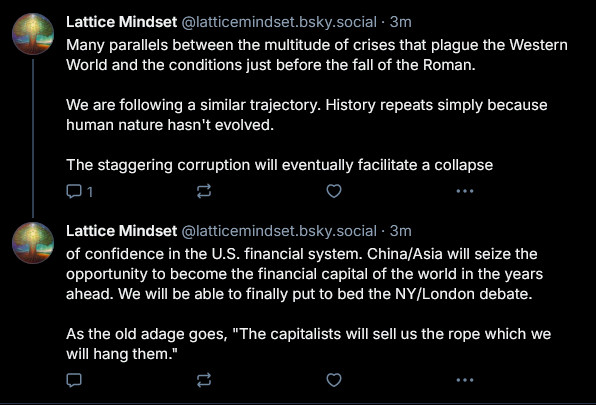This screenshot has width=596, height=405.
Task: View the reply count 1 on first post
Action: [90, 192]
